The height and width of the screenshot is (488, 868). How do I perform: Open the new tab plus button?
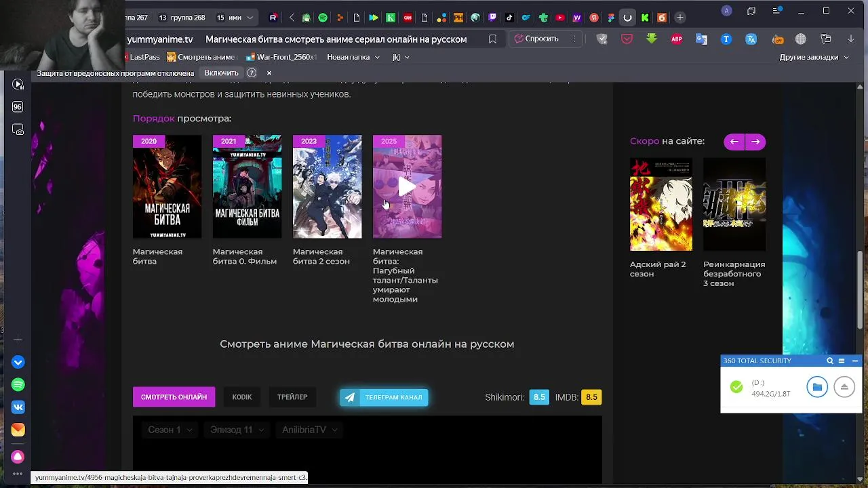pyautogui.click(x=679, y=18)
